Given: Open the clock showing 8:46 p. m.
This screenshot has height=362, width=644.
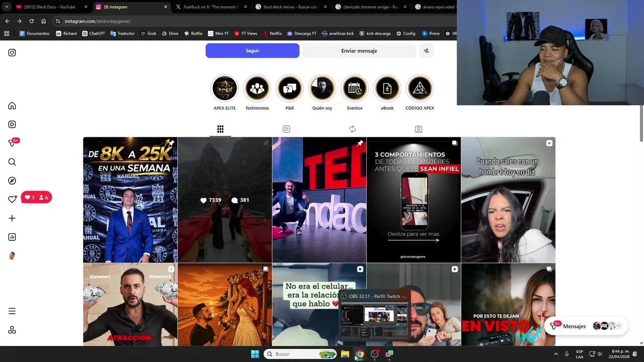Looking at the screenshot, I should (619, 354).
